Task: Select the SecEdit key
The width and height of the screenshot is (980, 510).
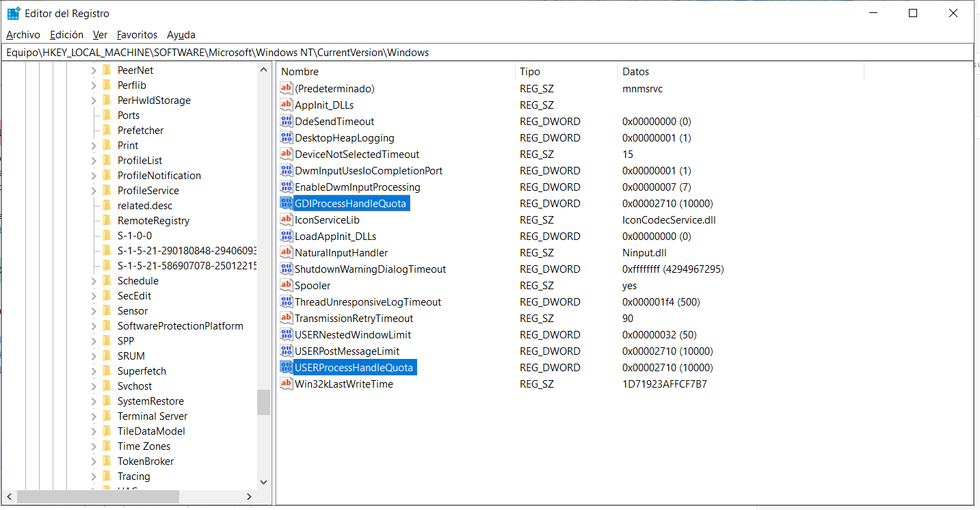Action: click(x=134, y=295)
